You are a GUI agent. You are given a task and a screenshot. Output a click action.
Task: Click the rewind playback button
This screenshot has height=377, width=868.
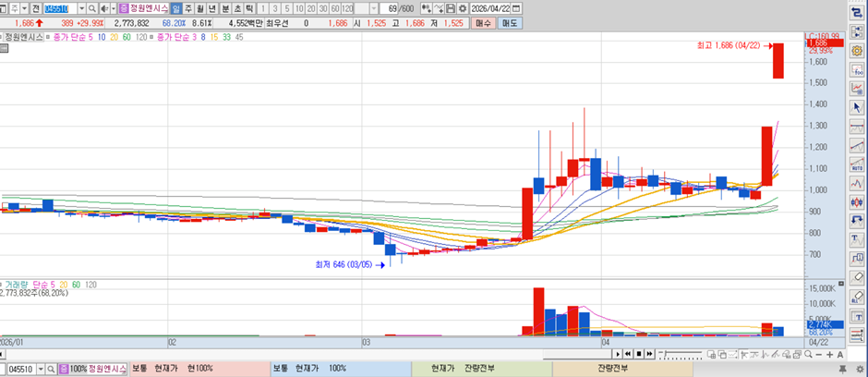628,354
